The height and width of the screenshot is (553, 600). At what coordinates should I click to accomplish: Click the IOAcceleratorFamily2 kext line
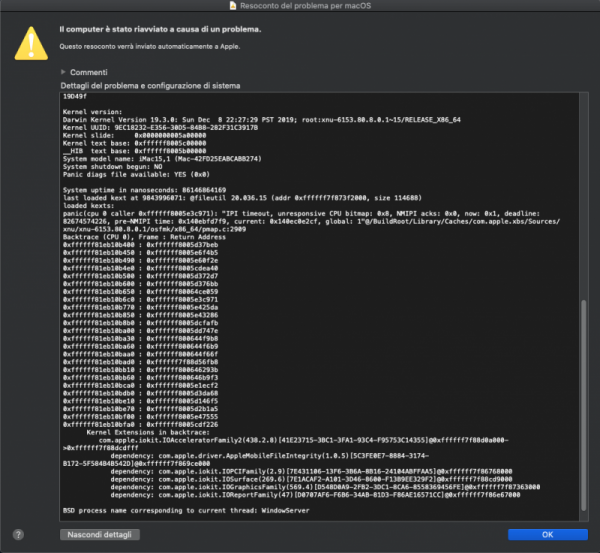(x=303, y=440)
